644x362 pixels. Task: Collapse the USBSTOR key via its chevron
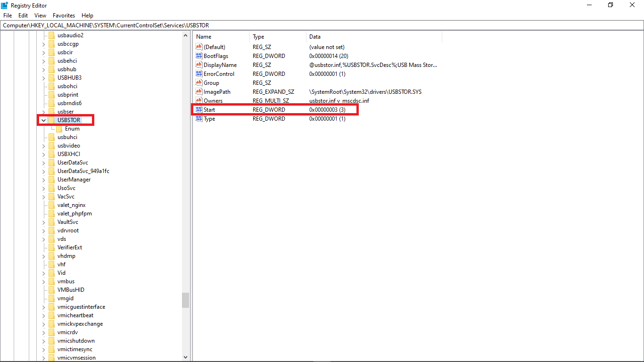[x=43, y=120]
